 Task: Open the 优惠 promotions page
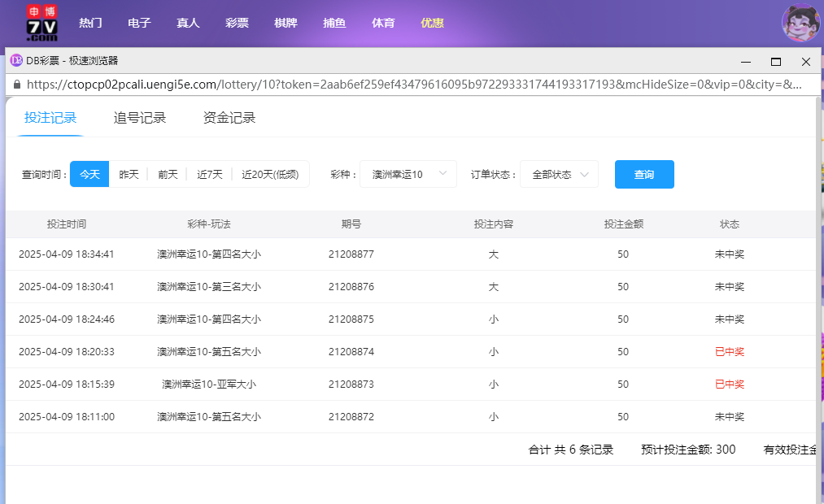[432, 23]
